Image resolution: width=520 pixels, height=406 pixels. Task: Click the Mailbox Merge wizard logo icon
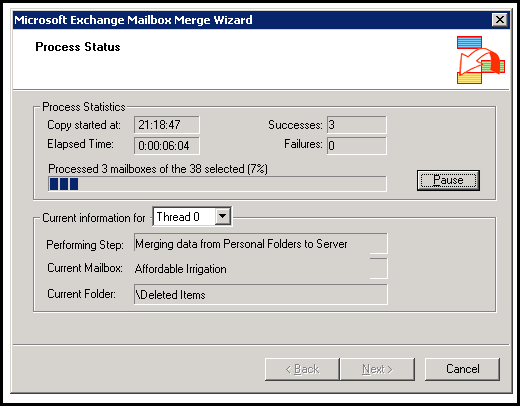(x=481, y=60)
